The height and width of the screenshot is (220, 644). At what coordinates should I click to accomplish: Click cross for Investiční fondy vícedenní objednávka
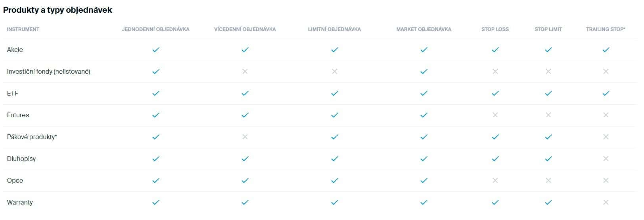click(x=245, y=71)
